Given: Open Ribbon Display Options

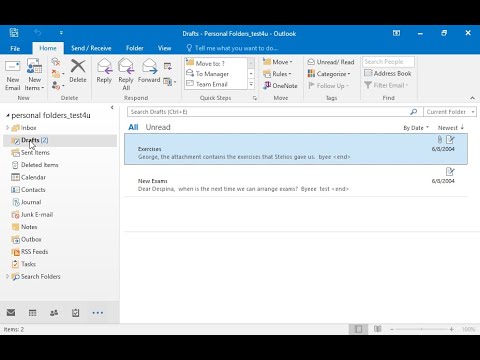Looking at the screenshot, I should click(x=396, y=33).
